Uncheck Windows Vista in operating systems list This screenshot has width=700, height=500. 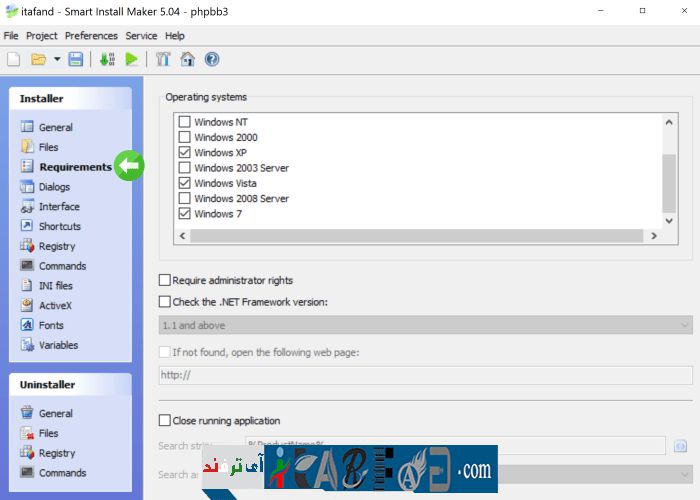point(184,183)
